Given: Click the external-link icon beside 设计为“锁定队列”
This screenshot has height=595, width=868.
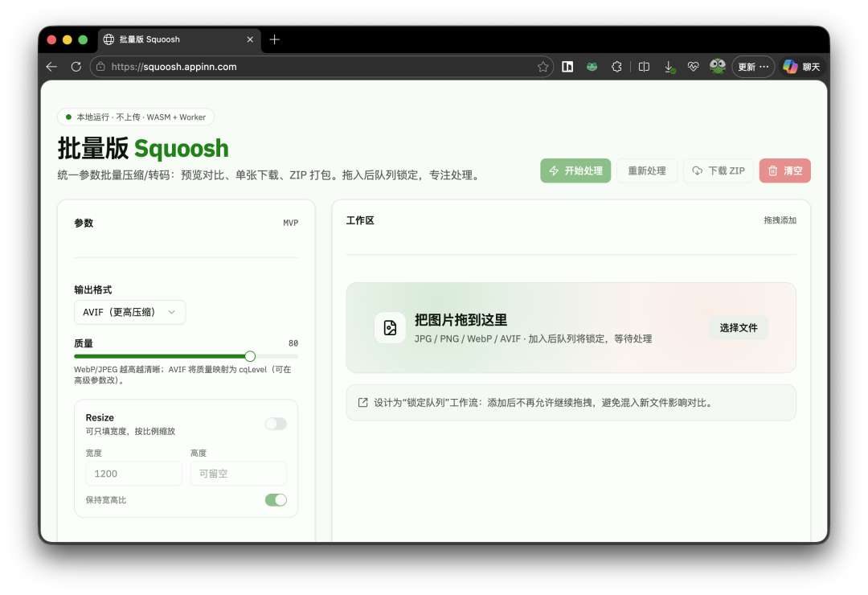Looking at the screenshot, I should point(362,403).
